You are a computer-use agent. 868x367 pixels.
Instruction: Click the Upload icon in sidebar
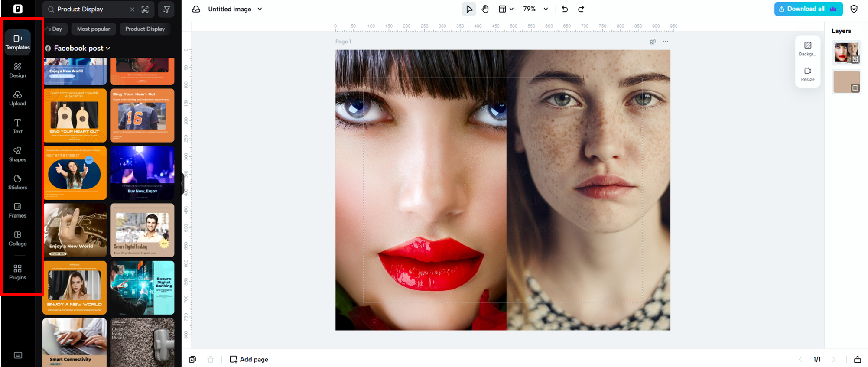point(17,98)
